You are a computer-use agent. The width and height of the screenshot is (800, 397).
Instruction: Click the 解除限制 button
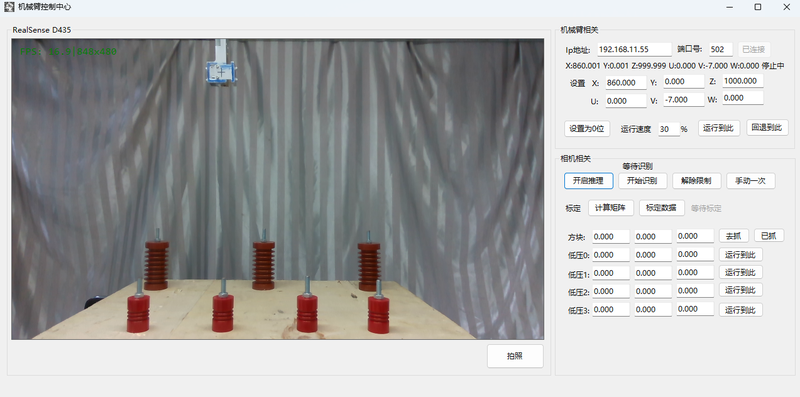(x=696, y=181)
